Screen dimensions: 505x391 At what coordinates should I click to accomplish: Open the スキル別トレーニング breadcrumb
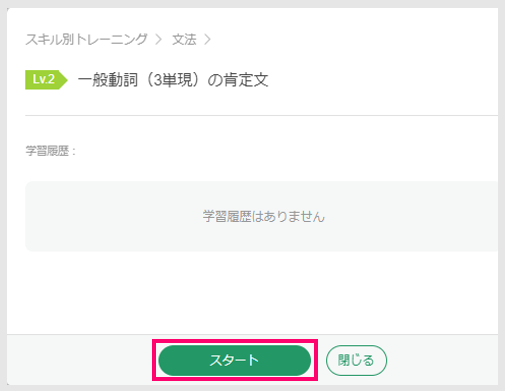pyautogui.click(x=86, y=39)
